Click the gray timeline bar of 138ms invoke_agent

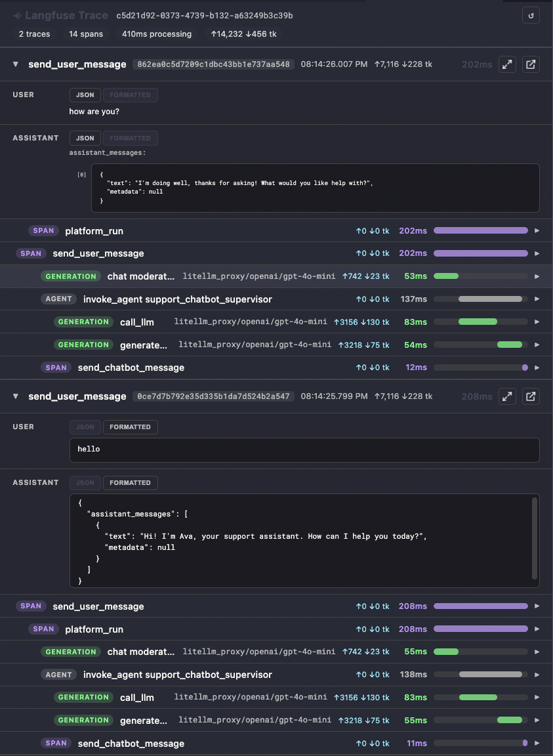coord(490,675)
